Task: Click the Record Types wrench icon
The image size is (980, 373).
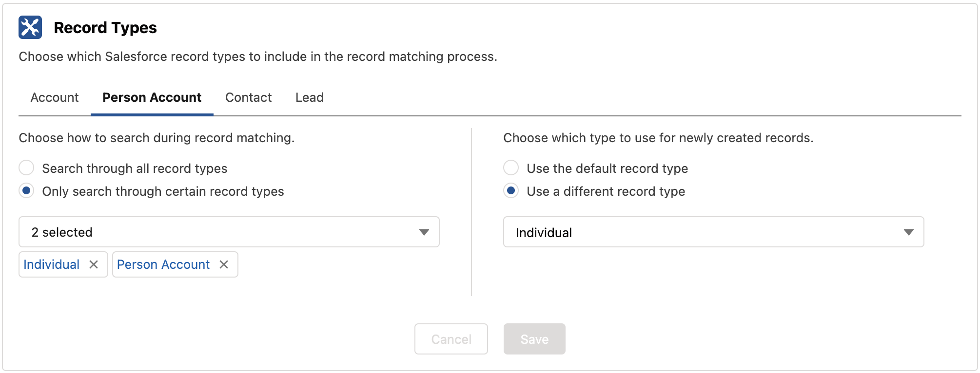Action: coord(30,27)
